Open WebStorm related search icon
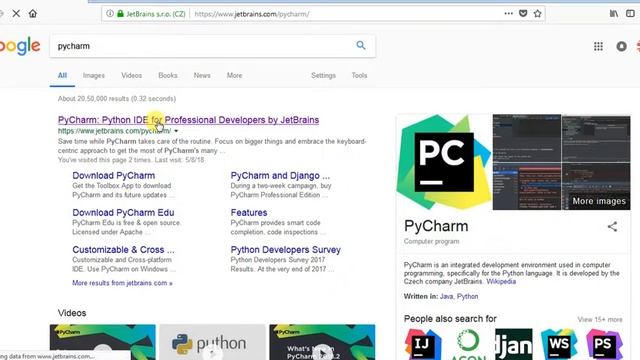Image resolution: width=640 pixels, height=360 pixels. [559, 344]
